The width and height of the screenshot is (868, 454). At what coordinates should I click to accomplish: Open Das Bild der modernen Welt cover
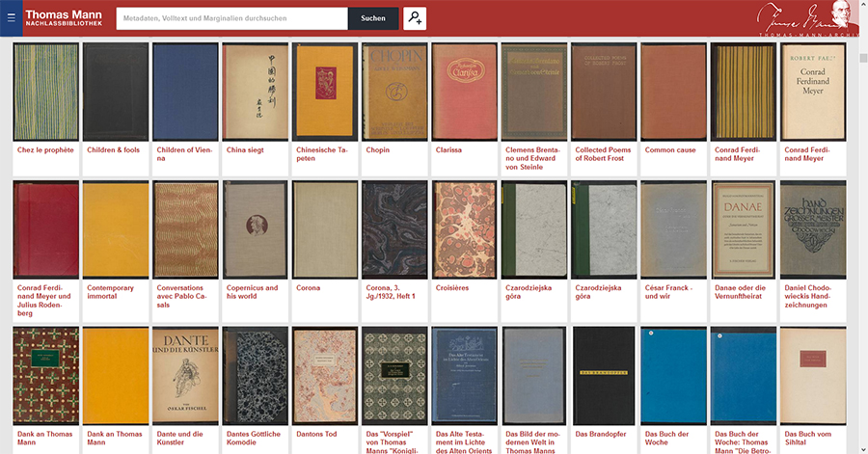click(534, 376)
